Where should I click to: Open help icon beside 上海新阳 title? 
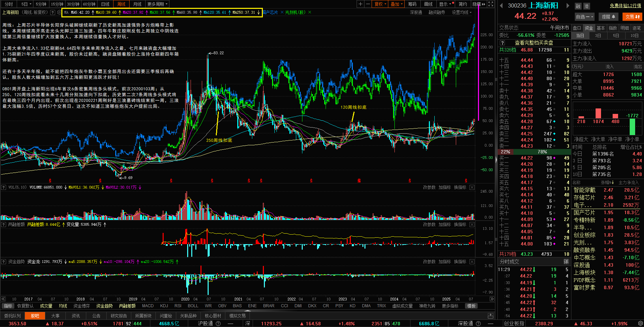pos(53,12)
